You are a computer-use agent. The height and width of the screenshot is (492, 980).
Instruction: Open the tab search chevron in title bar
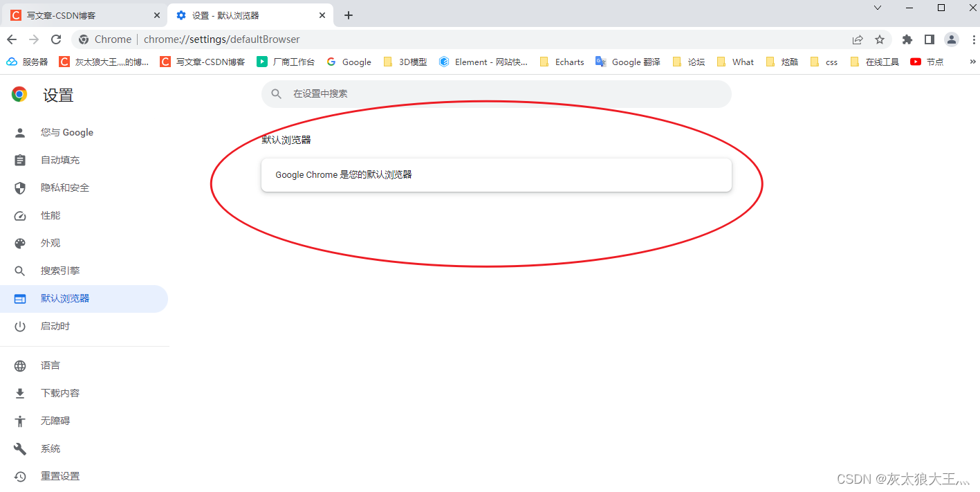click(x=878, y=8)
